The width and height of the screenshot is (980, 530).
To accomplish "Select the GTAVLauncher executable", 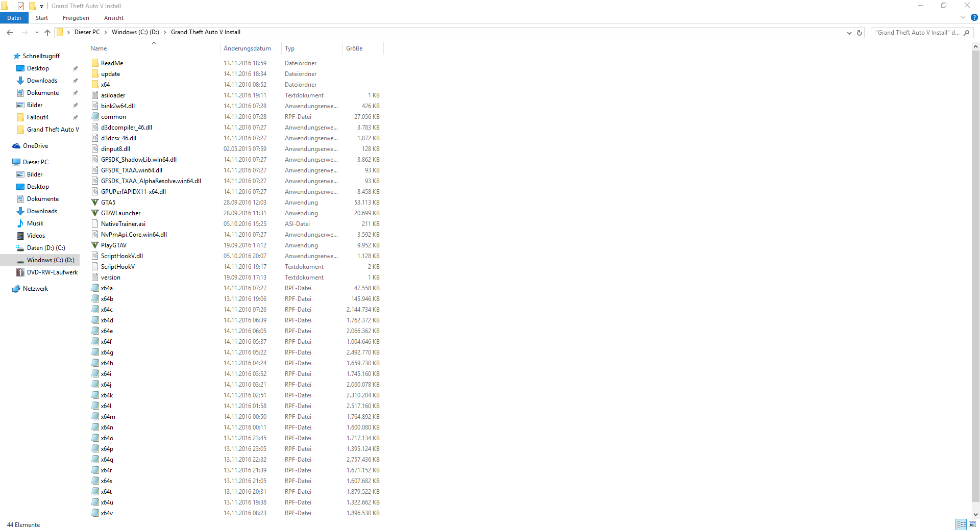I will click(x=120, y=213).
